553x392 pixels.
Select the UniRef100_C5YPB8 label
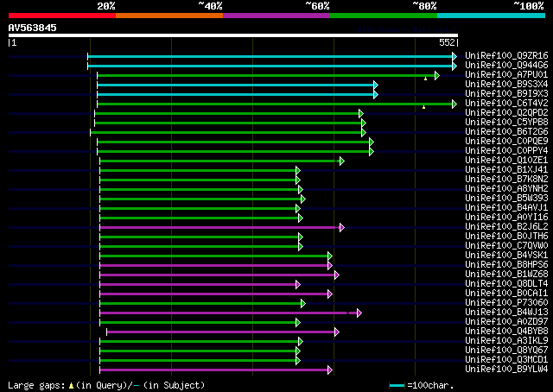click(506, 123)
